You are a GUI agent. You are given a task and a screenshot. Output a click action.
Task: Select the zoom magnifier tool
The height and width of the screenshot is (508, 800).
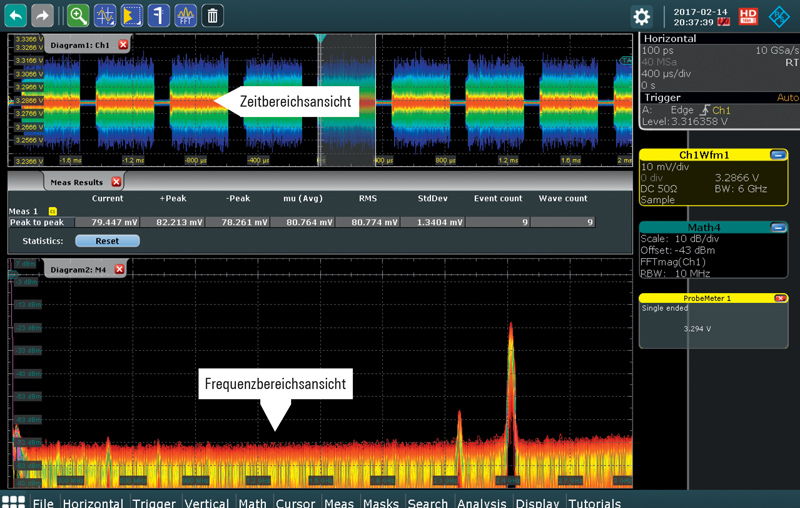click(78, 16)
